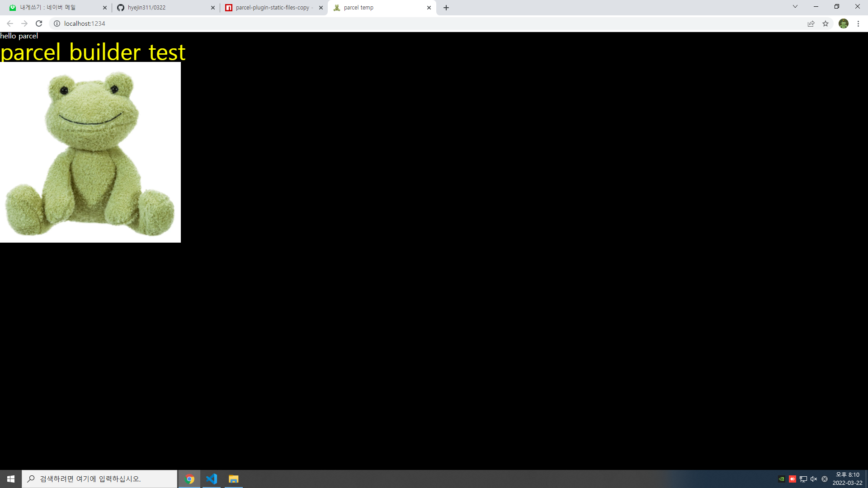Click the frog plush image
The image size is (868, 488).
90,152
